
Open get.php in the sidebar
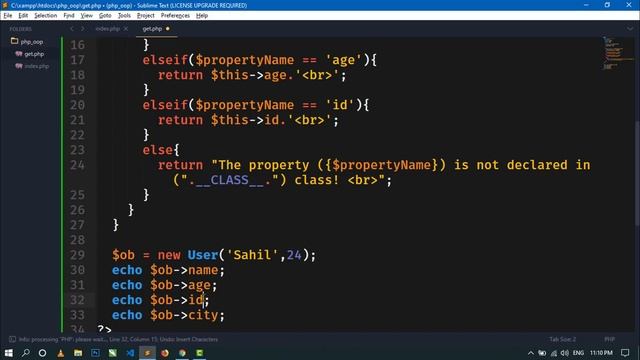pos(34,53)
